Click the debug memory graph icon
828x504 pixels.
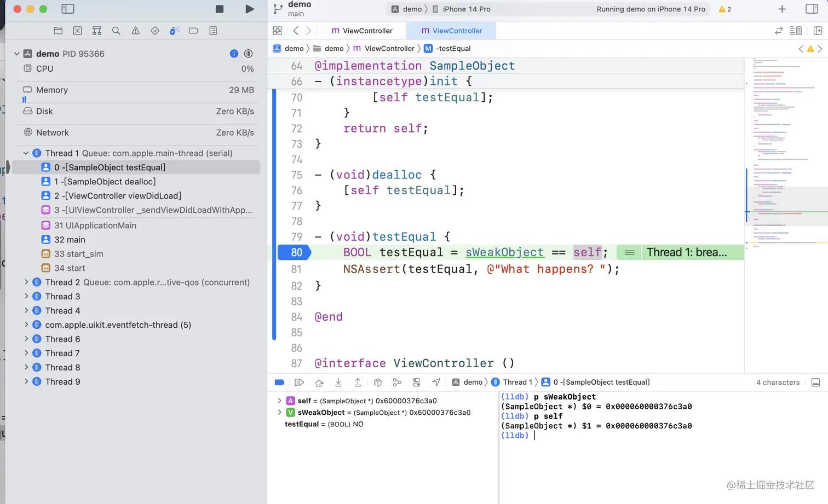(x=397, y=383)
